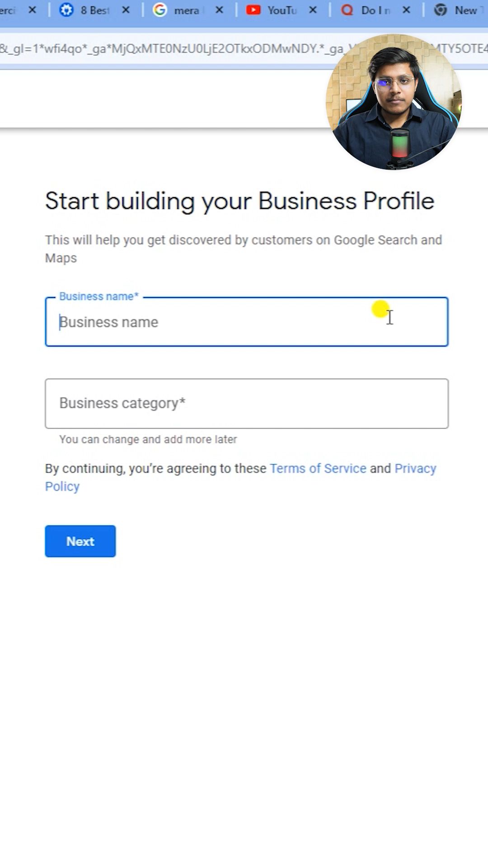Click the YouTube tab icon
Image resolution: width=488 pixels, height=868 pixels.
tap(253, 10)
